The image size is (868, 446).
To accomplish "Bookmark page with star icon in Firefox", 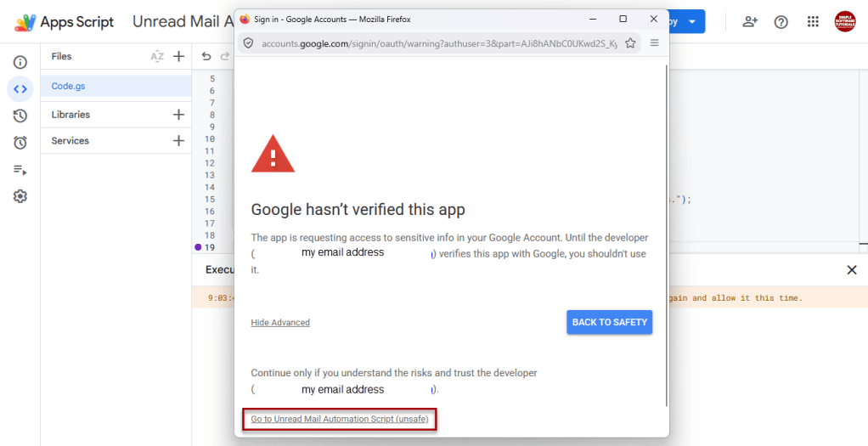I will coord(630,43).
